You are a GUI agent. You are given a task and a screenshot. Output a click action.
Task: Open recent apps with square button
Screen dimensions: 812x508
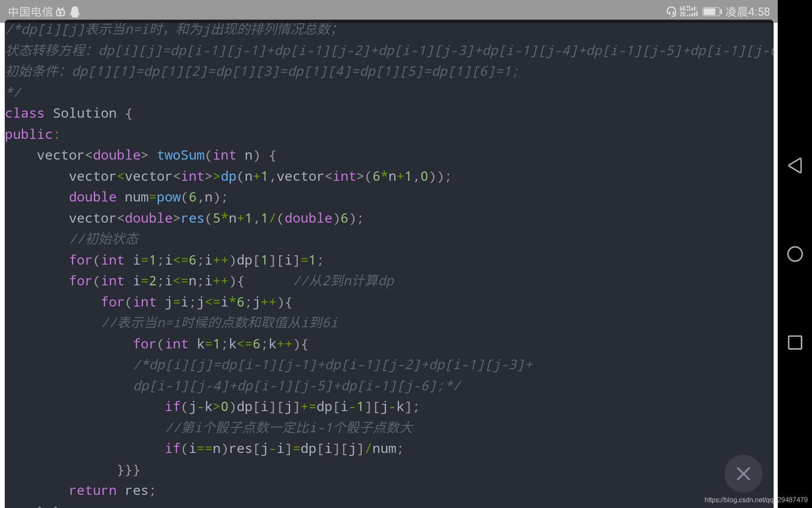pyautogui.click(x=795, y=342)
